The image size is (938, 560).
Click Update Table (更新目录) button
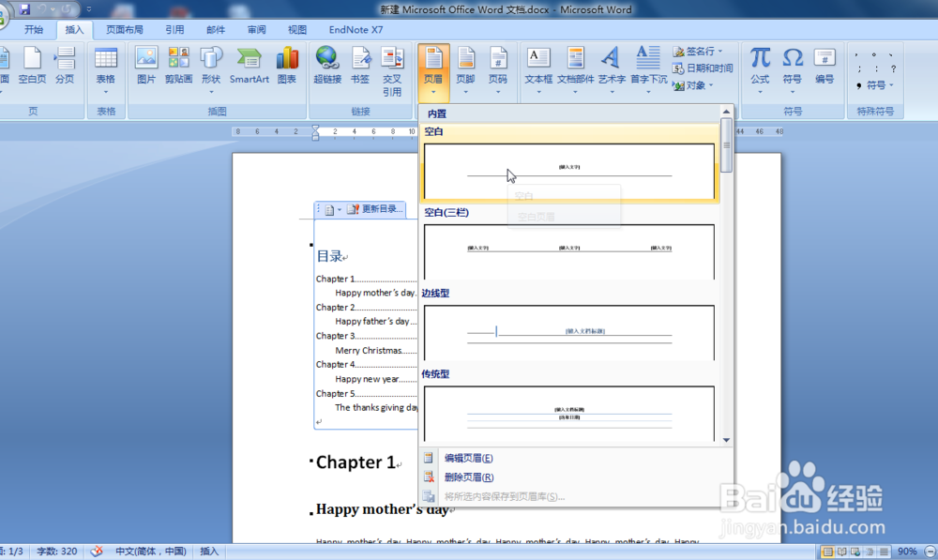[x=374, y=209]
